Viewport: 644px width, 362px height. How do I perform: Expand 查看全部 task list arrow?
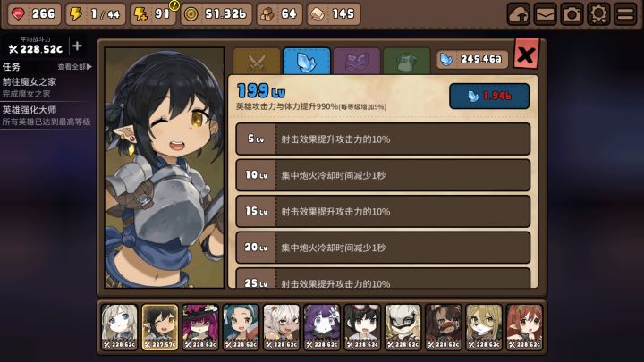(x=75, y=66)
